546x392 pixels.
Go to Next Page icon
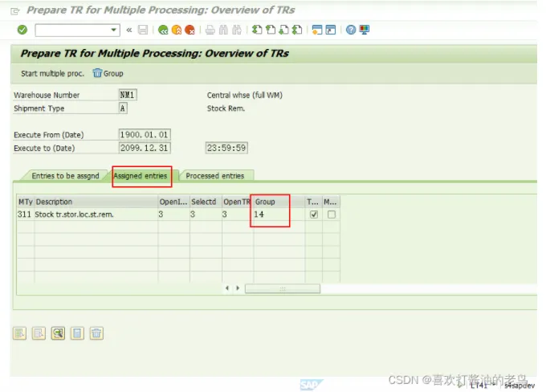click(x=283, y=30)
